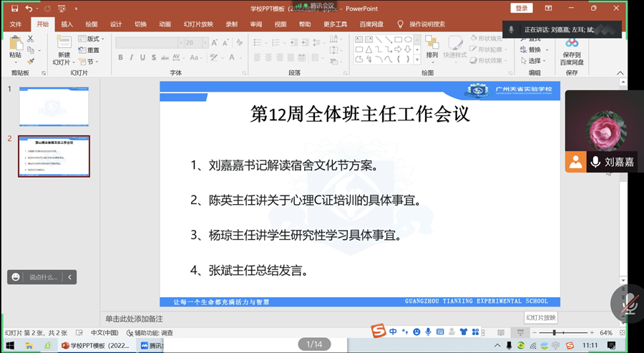Viewport: 644px width, 353px height.
Task: Click the notes area '单击此处添加备注'
Action: coord(135,319)
